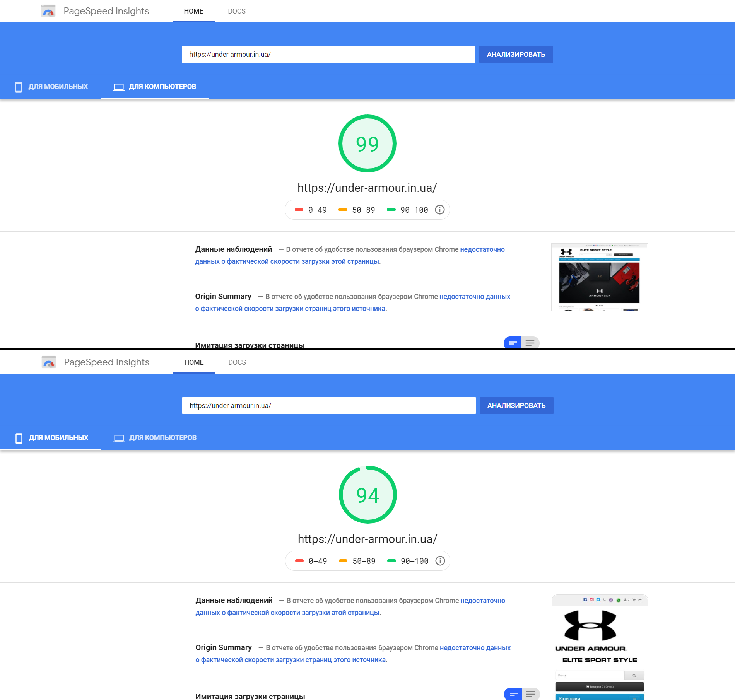Follow недостаточно данных link in top Origin Summary

pos(352,302)
